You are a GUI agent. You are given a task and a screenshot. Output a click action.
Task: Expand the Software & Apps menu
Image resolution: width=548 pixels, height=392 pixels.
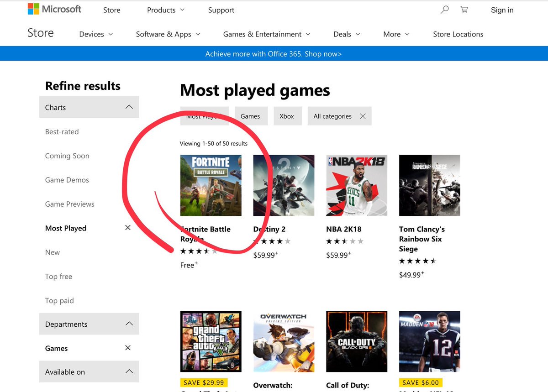pos(168,34)
